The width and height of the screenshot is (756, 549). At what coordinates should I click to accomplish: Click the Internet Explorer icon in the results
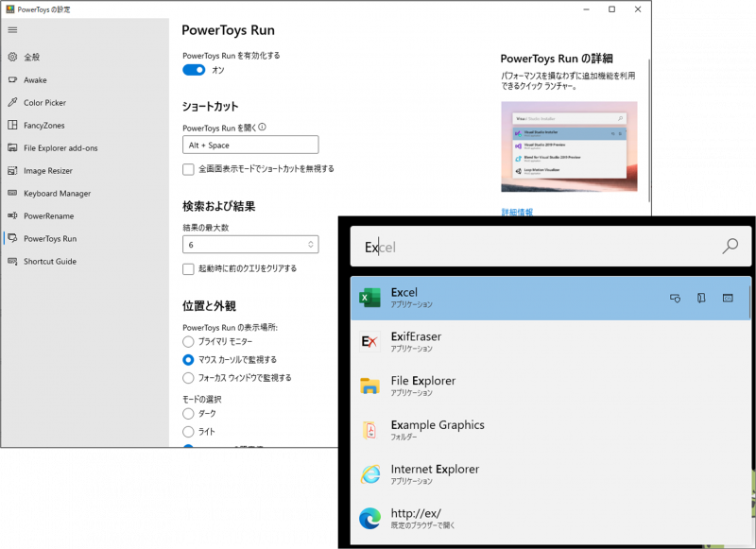370,474
